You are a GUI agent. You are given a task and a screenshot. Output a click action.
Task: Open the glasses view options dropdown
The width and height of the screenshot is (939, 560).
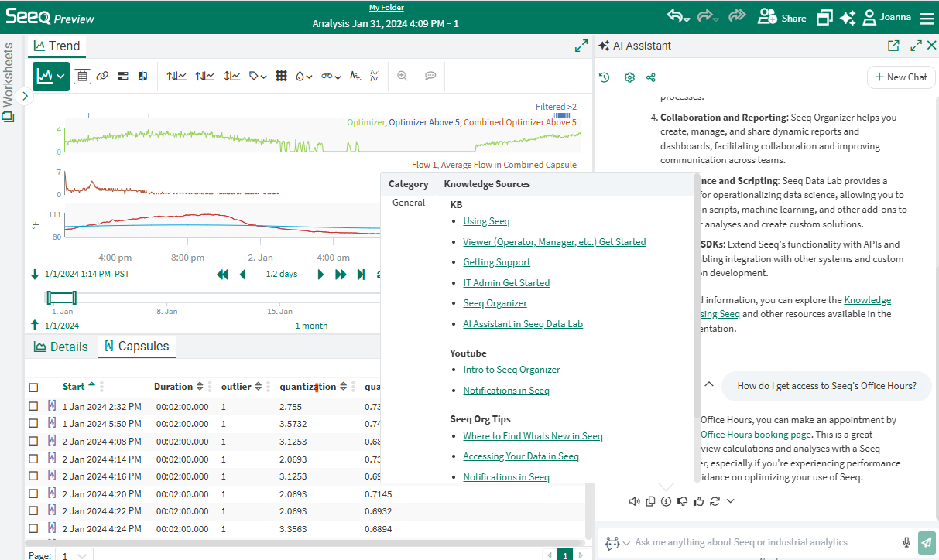pyautogui.click(x=331, y=76)
